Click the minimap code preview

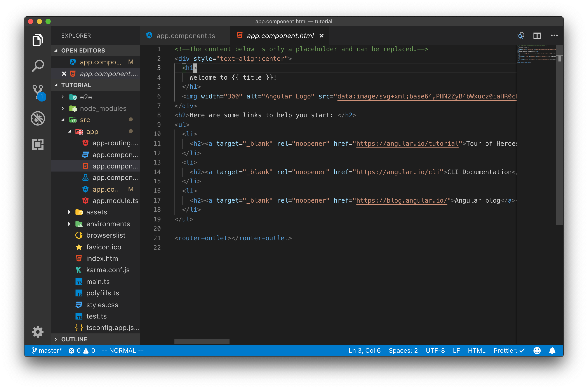pos(536,54)
